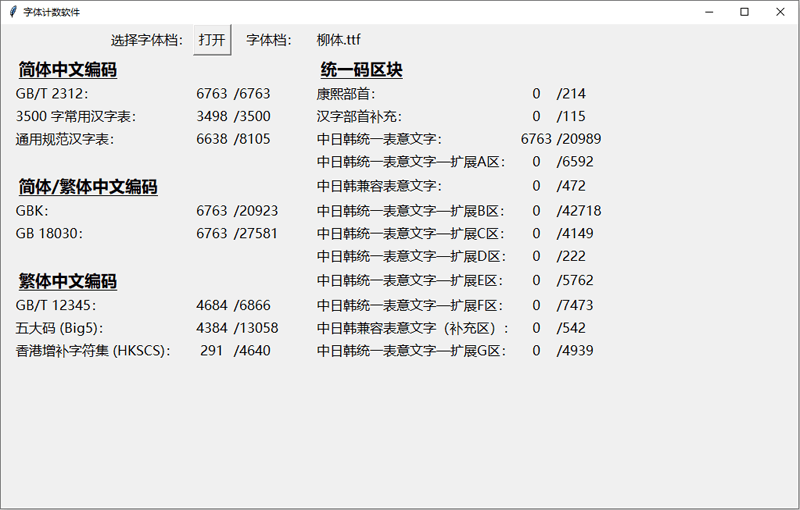Click the feather app icon in title bar
800x510 pixels.
(x=12, y=12)
